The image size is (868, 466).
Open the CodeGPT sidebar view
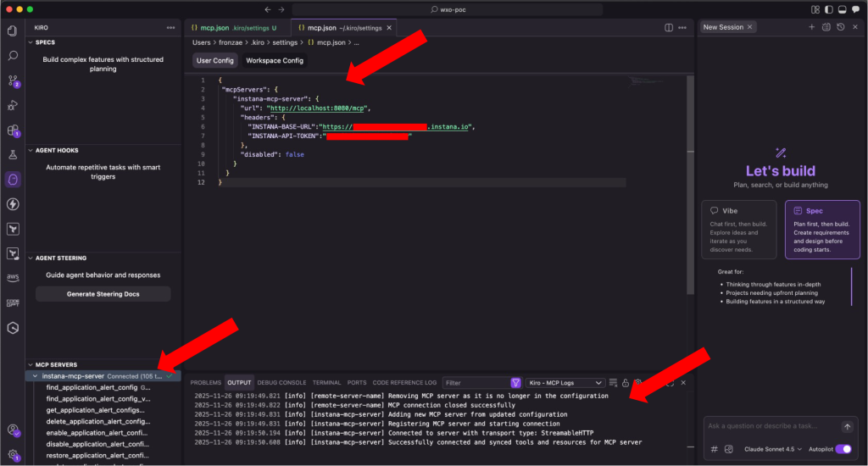(12, 302)
